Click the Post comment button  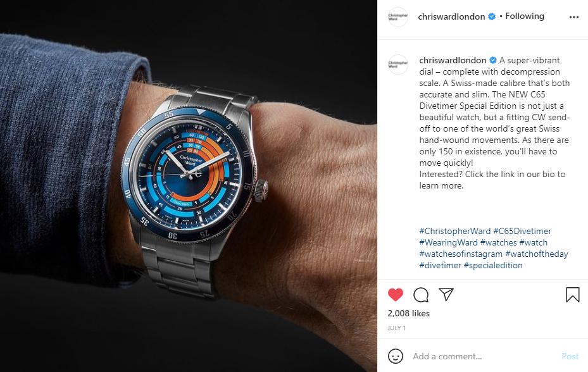tap(570, 356)
